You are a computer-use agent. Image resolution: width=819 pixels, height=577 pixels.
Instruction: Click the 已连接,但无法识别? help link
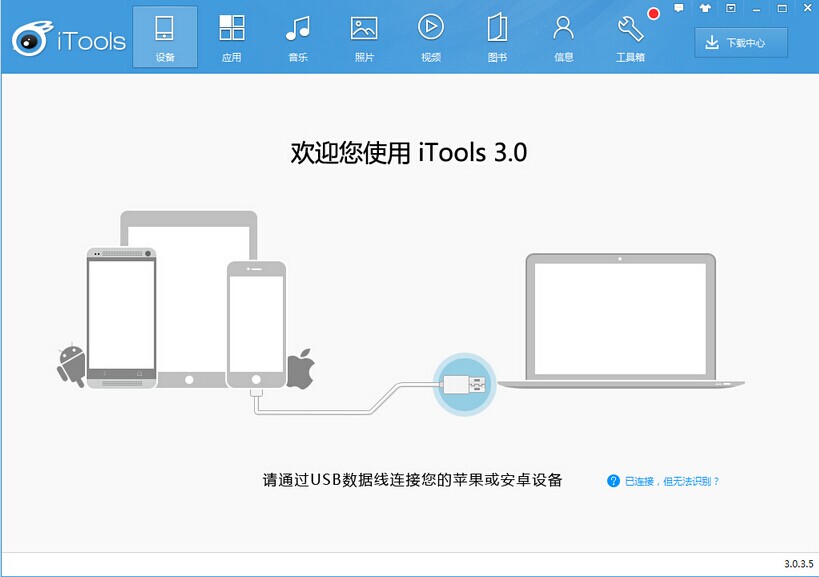click(672, 481)
